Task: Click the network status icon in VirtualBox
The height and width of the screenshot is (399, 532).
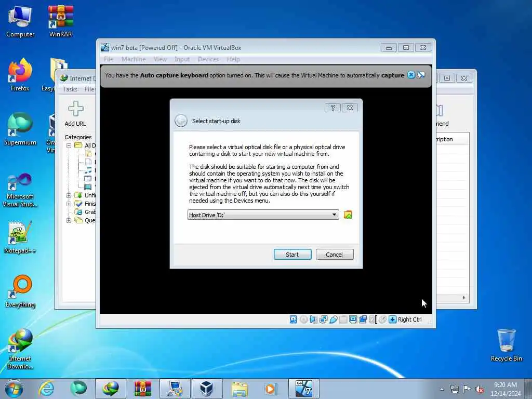Action: [323, 320]
